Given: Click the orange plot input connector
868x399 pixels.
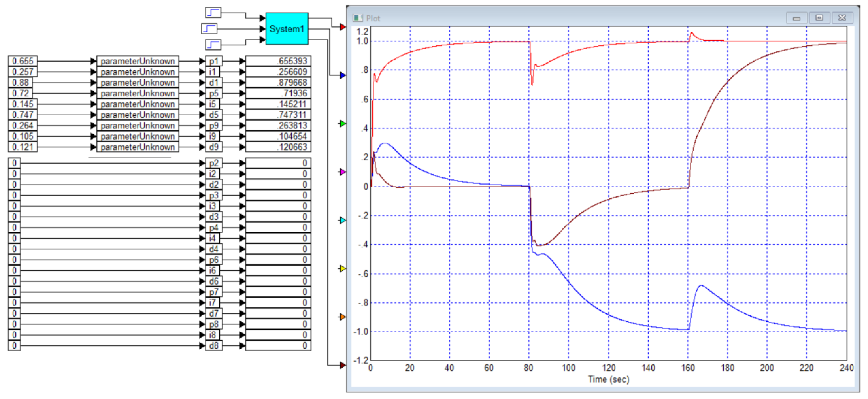Looking at the screenshot, I should 343,317.
